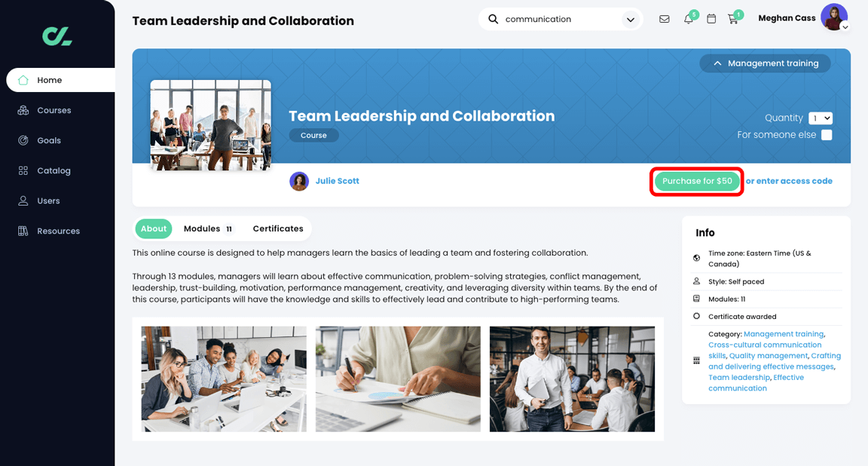Open the notifications bell icon

688,19
